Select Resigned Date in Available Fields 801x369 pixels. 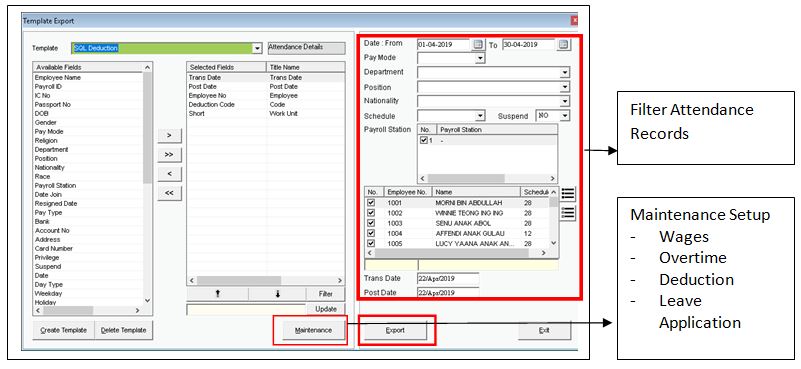click(x=56, y=203)
